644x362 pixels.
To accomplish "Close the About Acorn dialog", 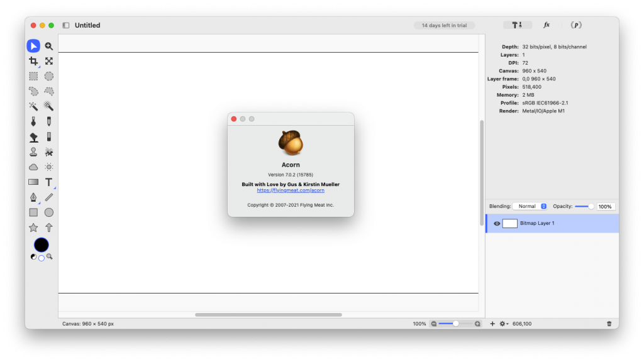I will coord(234,119).
